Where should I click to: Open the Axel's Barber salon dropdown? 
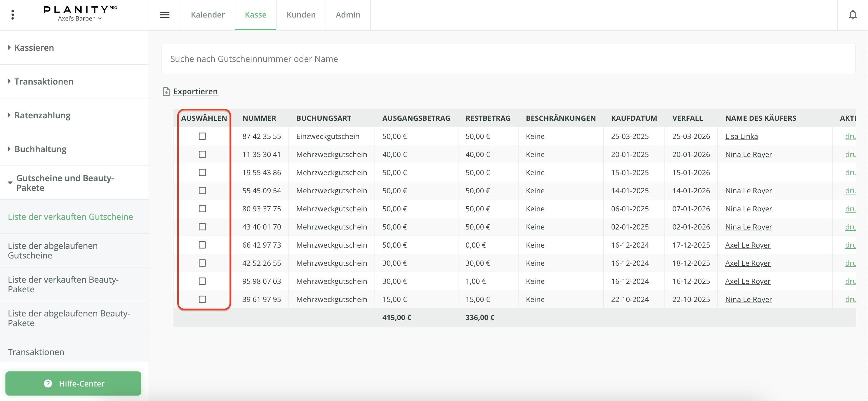pos(80,18)
